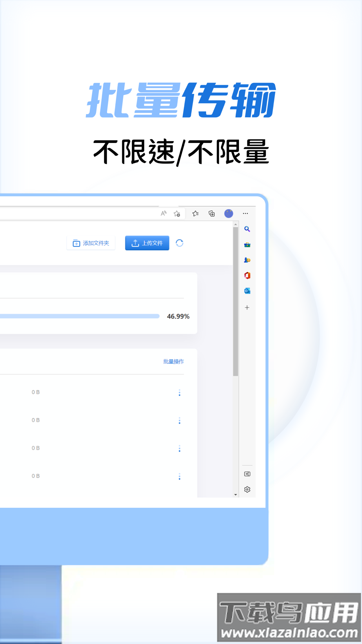The image size is (362, 644).
Task: Toggle the hide sidebar panel icon
Action: (x=247, y=474)
